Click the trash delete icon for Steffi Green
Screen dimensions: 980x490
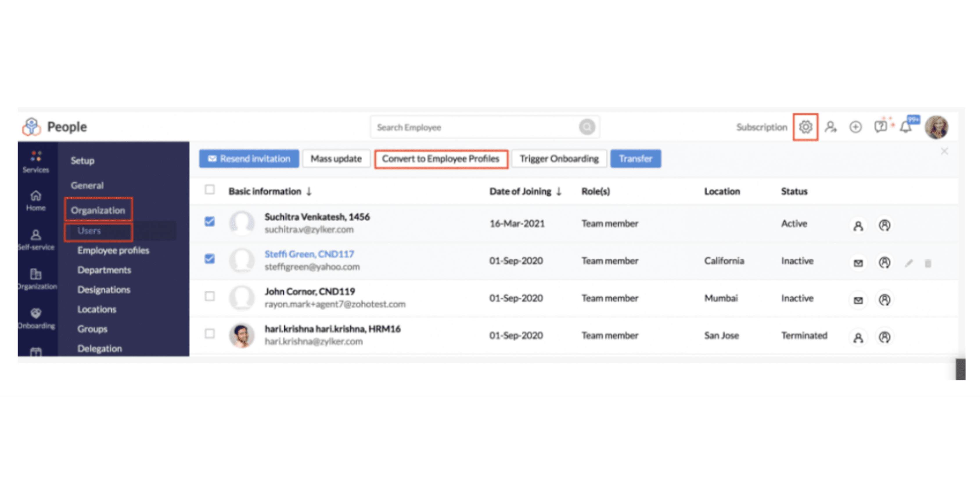(x=928, y=263)
